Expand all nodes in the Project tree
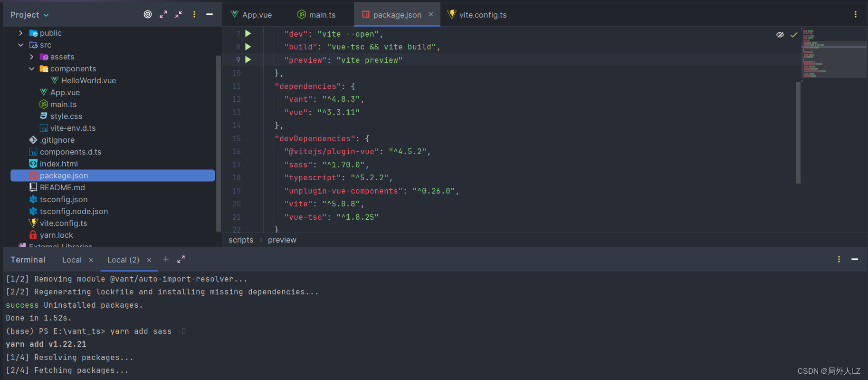Screen dimensions: 868x380 tap(163, 14)
